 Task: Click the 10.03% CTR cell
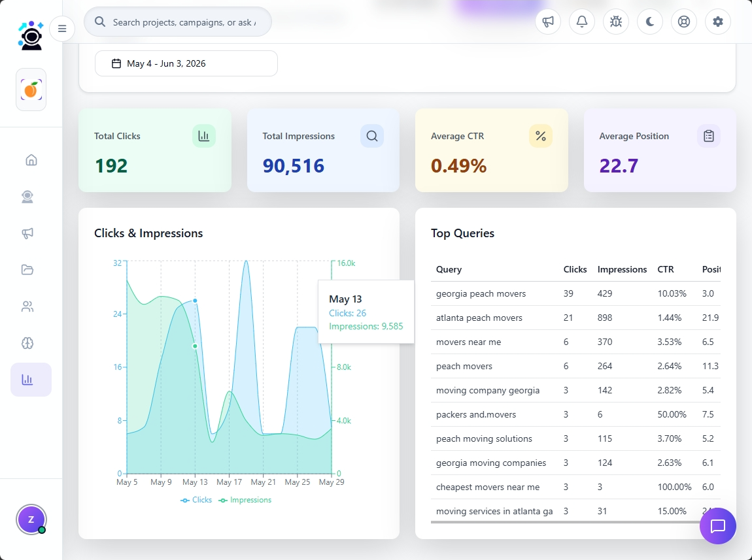tap(672, 293)
